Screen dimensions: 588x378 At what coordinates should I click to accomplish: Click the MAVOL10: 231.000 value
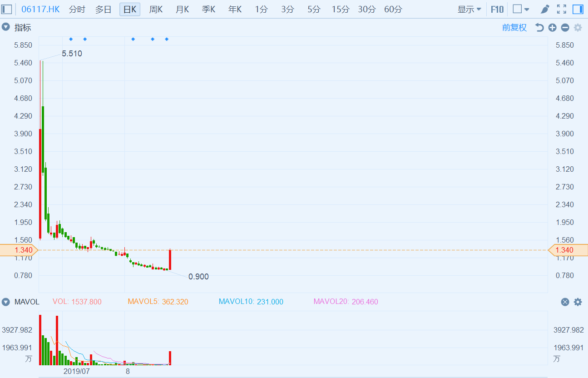pos(251,302)
